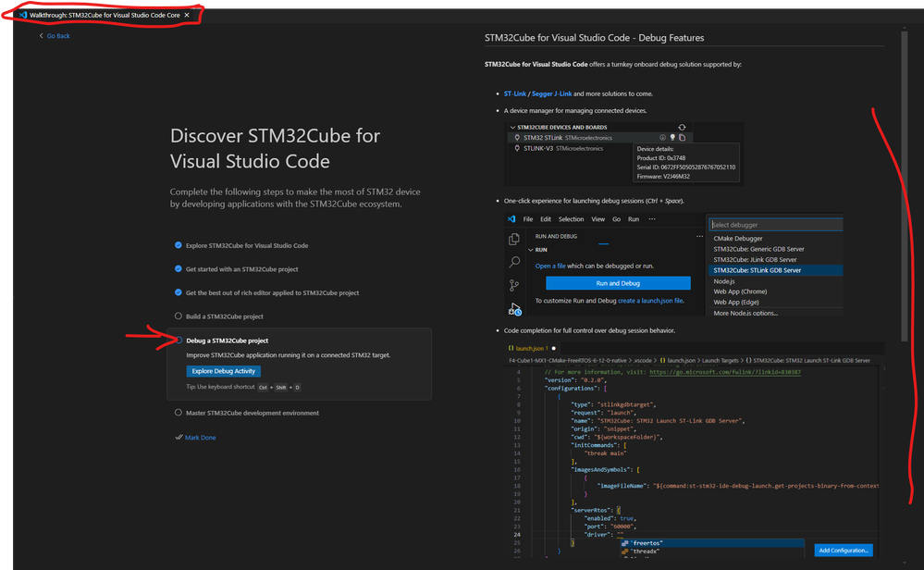Open the Run menu in the menu bar
This screenshot has width=924, height=570.
(x=634, y=219)
